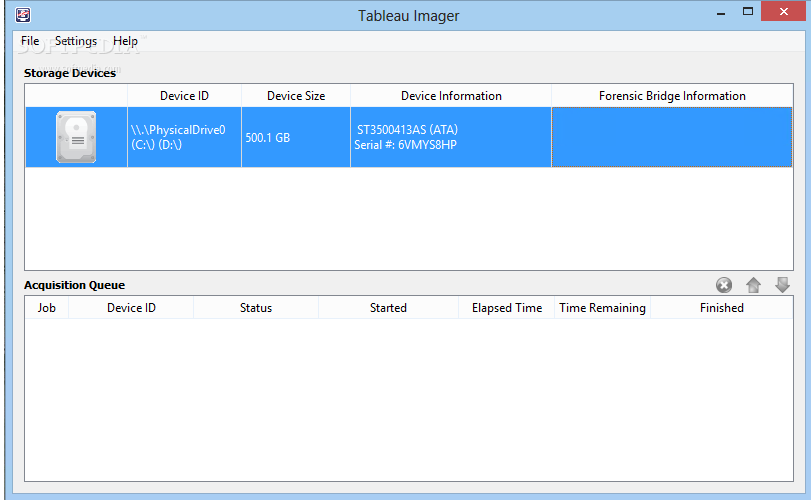
Task: Click the move job down arrow icon
Action: pos(782,285)
